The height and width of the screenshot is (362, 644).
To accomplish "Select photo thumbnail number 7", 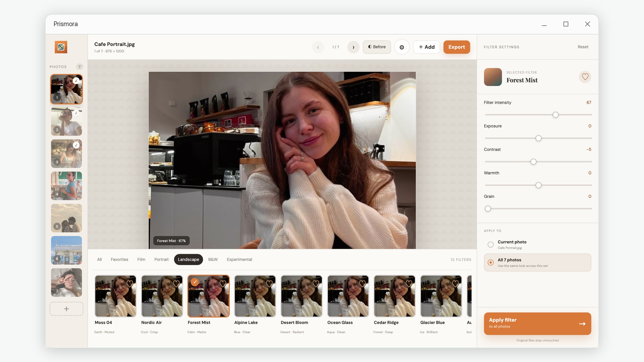I will 66,282.
